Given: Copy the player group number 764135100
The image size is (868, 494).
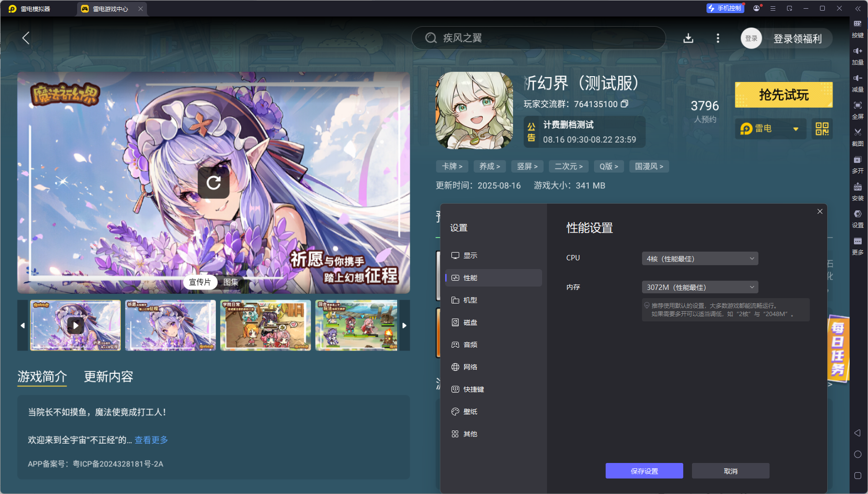Looking at the screenshot, I should 624,104.
